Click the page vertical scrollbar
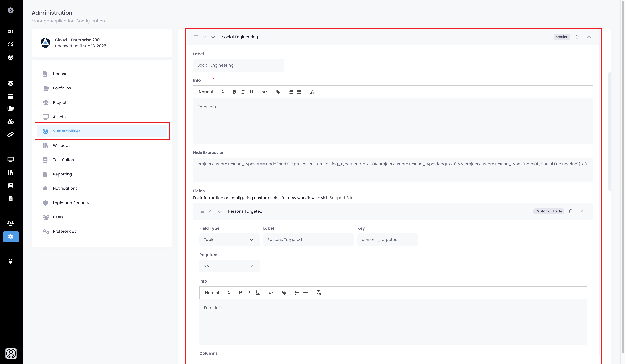This screenshot has width=625, height=364. [623, 173]
